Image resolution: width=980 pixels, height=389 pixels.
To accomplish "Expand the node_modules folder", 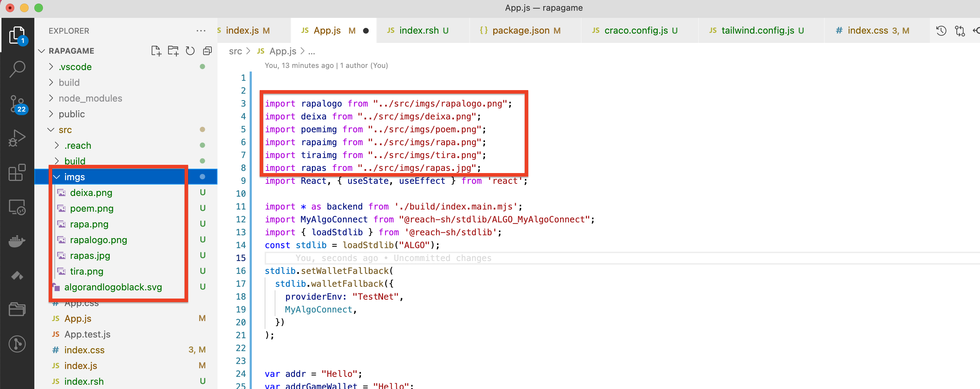I will [90, 98].
